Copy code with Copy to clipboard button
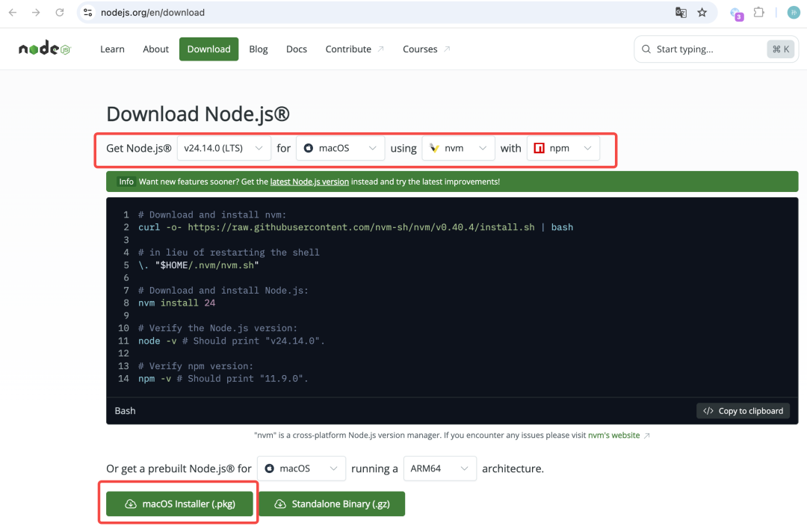Image resolution: width=807 pixels, height=532 pixels. 743,411
